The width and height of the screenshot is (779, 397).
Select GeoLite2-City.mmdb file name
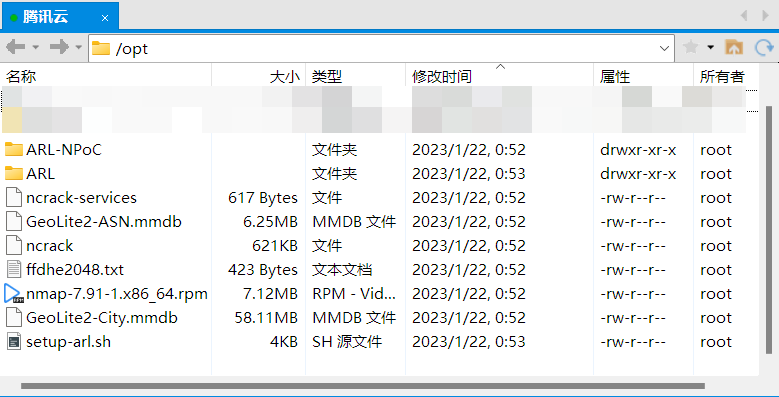coord(102,318)
